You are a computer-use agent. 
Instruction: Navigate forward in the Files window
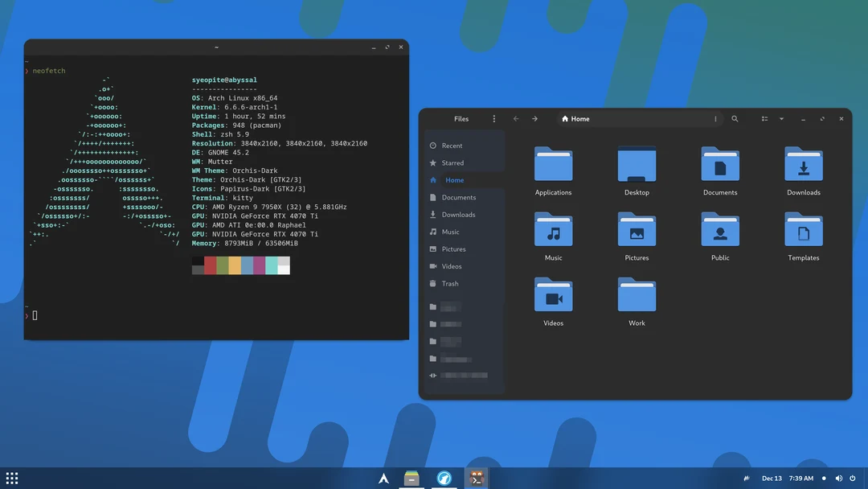(x=535, y=118)
